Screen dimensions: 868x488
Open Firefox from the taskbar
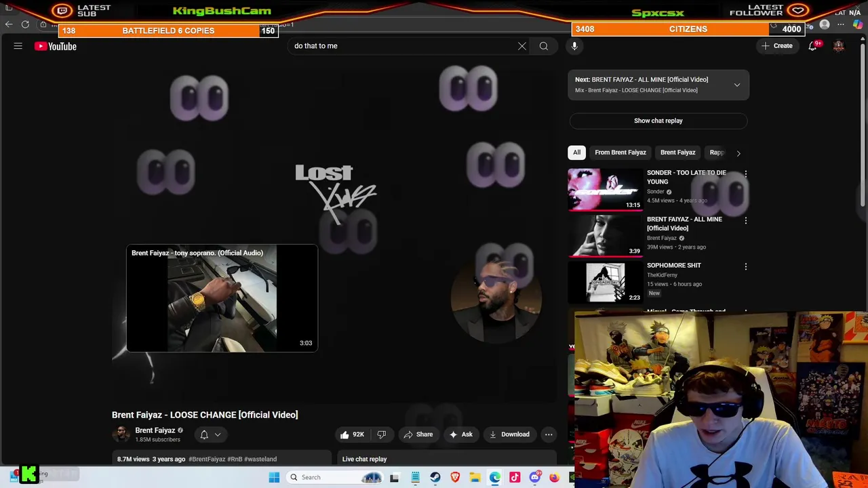554,477
